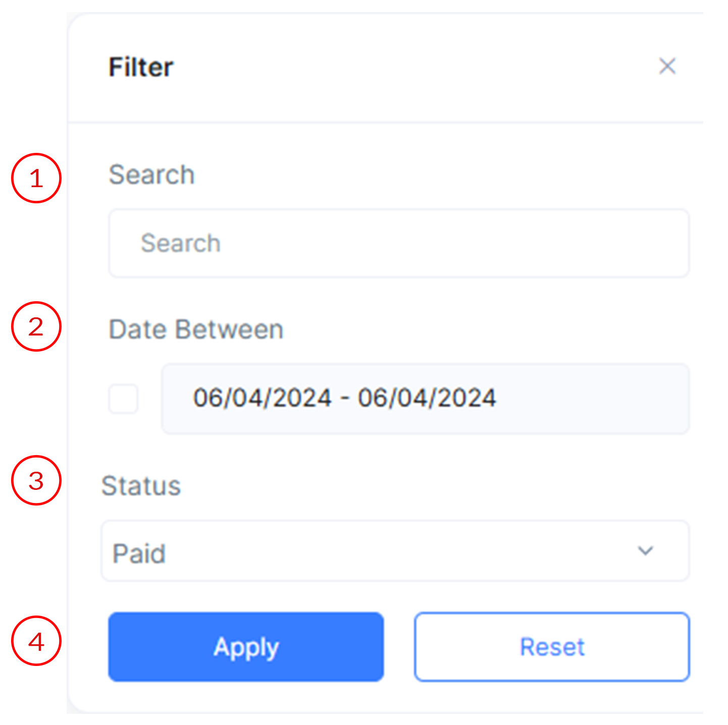Click the annotation circle numbered 2

(36, 326)
